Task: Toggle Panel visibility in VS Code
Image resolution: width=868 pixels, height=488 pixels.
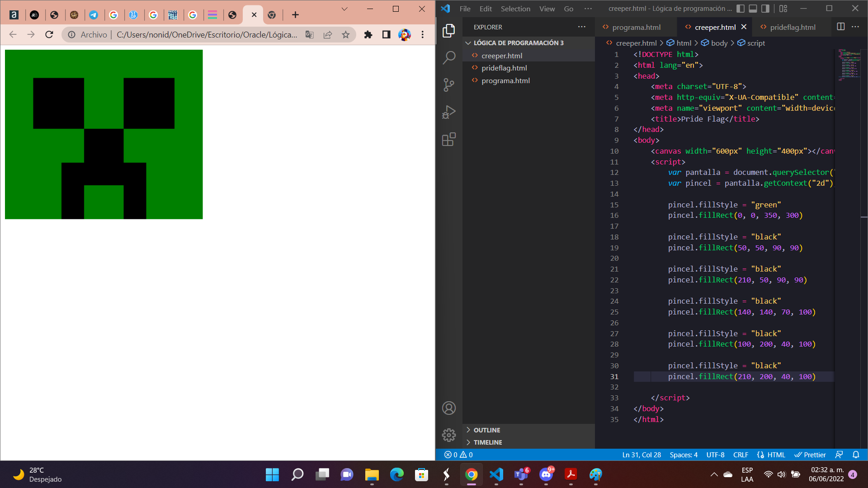Action: point(753,9)
